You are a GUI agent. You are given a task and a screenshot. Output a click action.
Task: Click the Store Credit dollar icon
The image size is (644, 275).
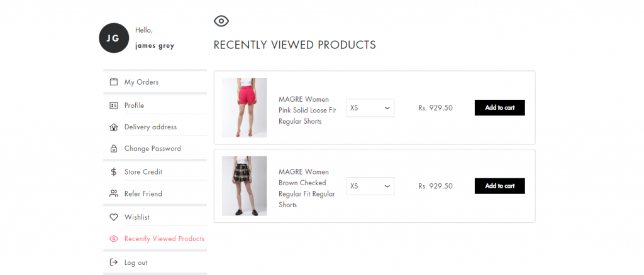click(x=114, y=172)
